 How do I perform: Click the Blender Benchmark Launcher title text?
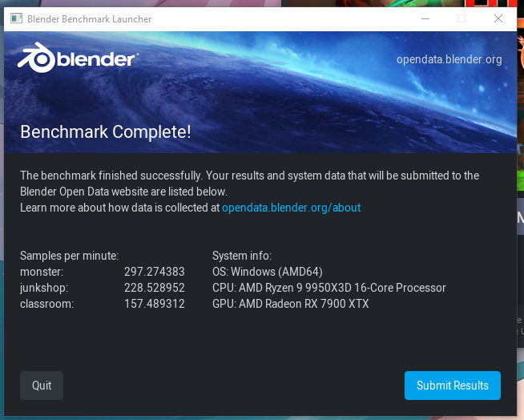click(89, 19)
